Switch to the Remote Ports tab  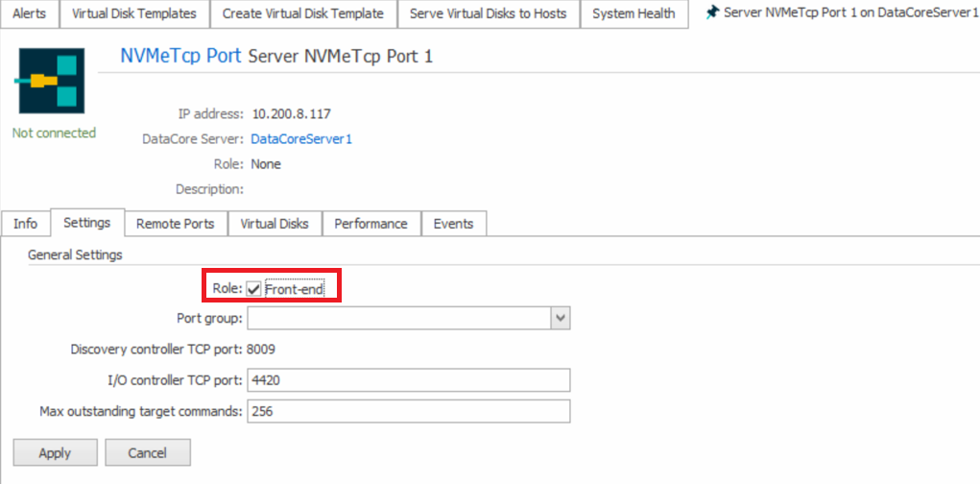tap(175, 224)
